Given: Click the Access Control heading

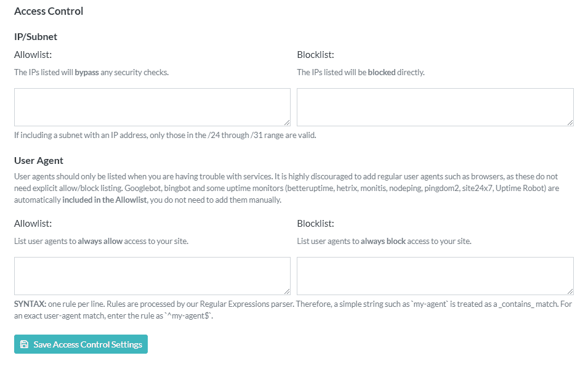Looking at the screenshot, I should pyautogui.click(x=49, y=11).
